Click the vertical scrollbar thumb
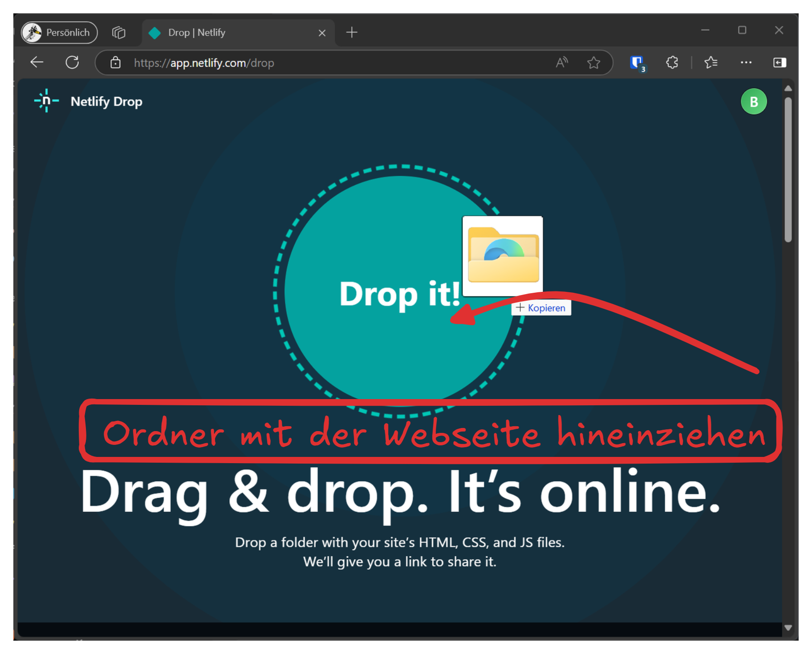This screenshot has width=812, height=654. (x=788, y=170)
